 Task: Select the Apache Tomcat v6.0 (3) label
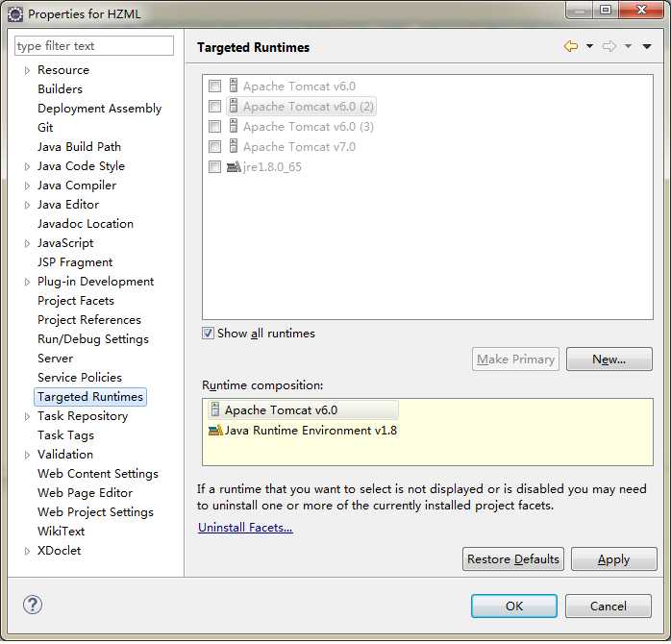[x=309, y=127]
